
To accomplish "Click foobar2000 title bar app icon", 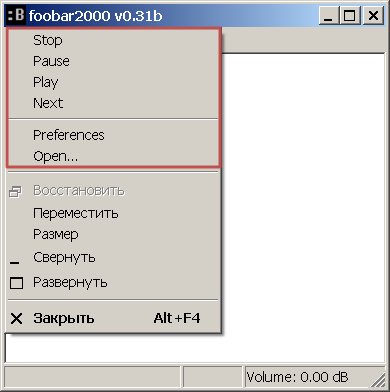I will click(x=16, y=15).
